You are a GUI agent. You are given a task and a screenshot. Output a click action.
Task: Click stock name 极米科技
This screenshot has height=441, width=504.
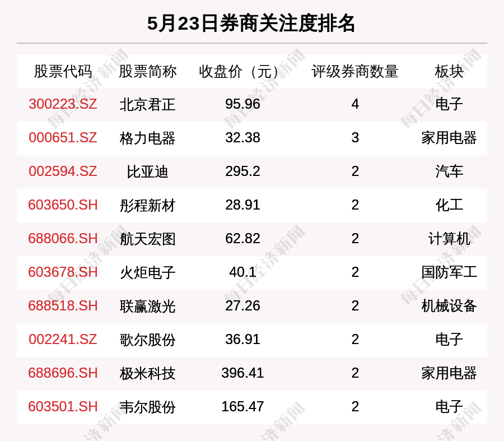147,373
